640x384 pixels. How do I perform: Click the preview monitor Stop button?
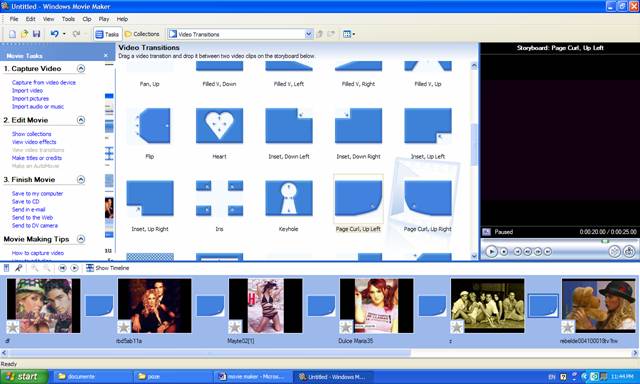(x=504, y=252)
